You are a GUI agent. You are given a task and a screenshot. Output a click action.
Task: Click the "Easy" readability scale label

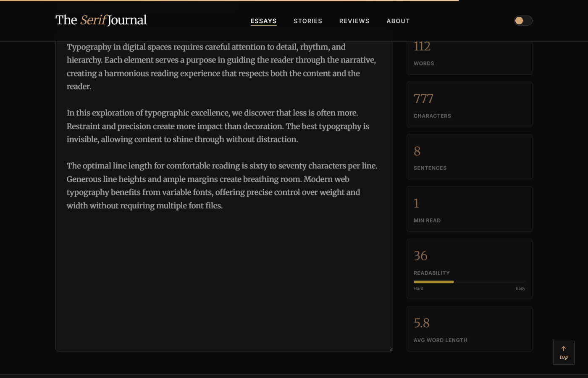[520, 289]
